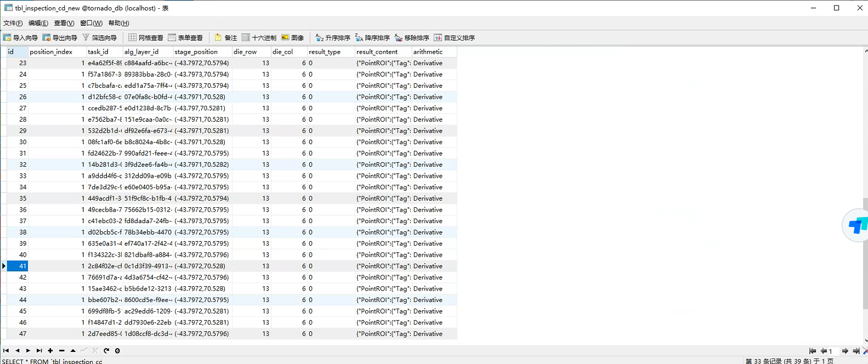868x364 pixels.
Task: Open the 窗口(W) menu
Action: point(91,23)
